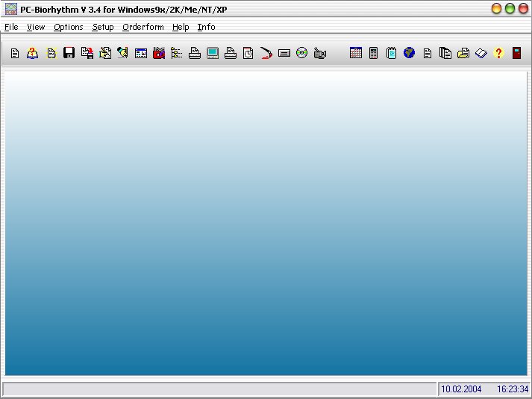Open the View menu
The height and width of the screenshot is (399, 532).
click(36, 27)
